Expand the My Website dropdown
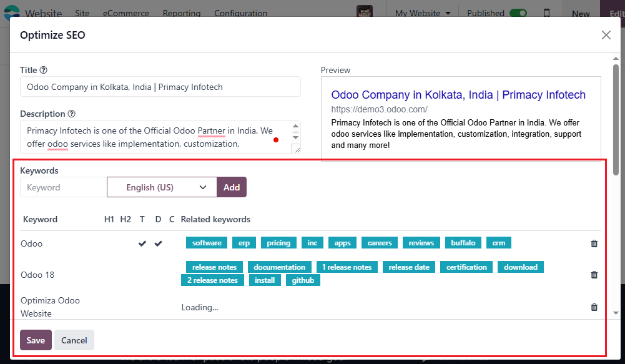The width and height of the screenshot is (625, 364). (x=423, y=12)
